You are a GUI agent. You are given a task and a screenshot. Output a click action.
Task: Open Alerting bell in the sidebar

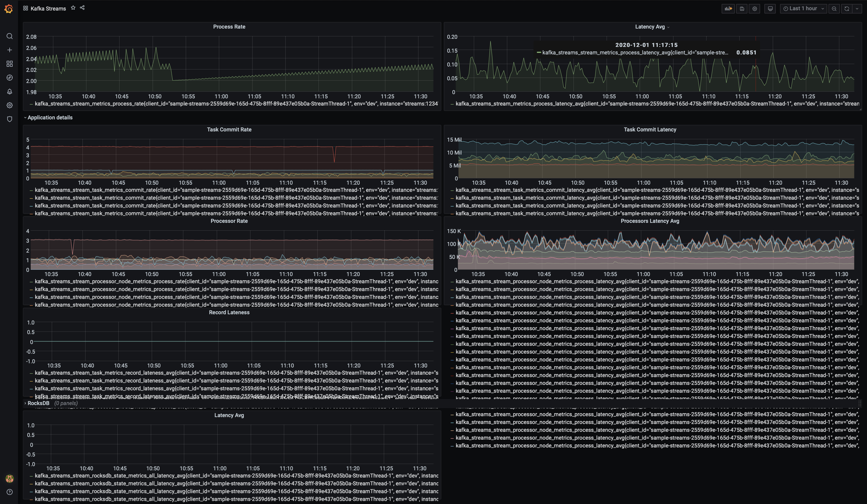tap(10, 91)
